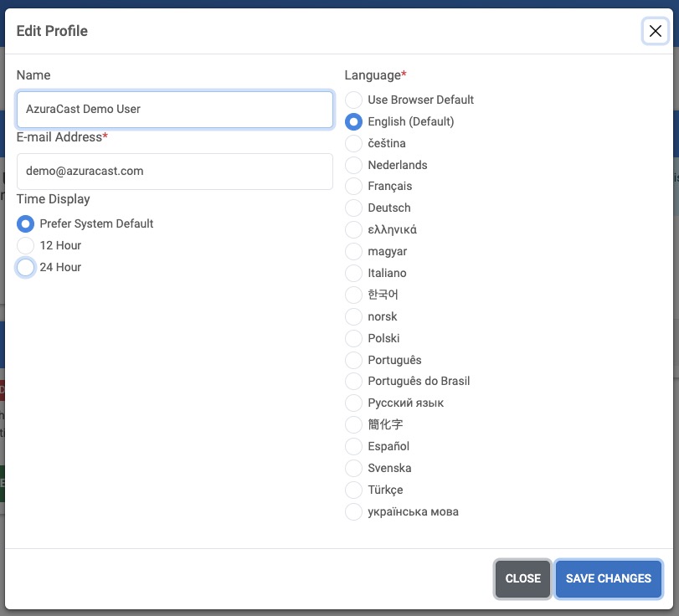Choose Polski from the language list
Image resolution: width=679 pixels, height=616 pixels.
pos(353,339)
